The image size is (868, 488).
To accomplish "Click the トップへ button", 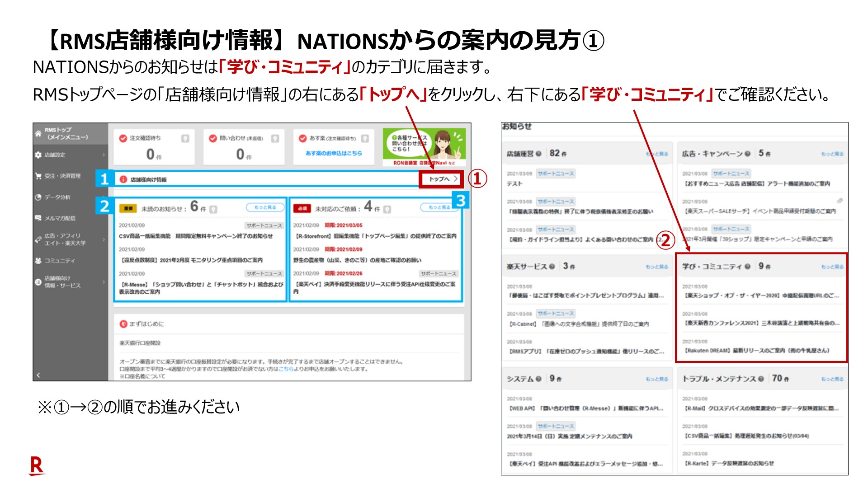I will pos(442,179).
